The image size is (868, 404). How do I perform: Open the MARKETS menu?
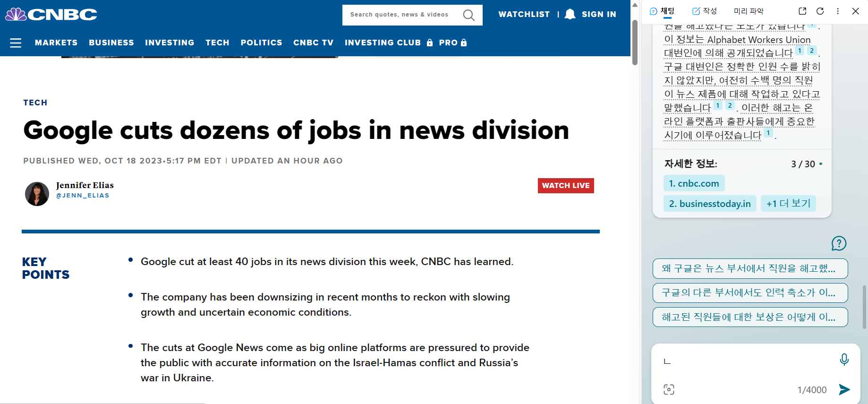click(x=56, y=43)
